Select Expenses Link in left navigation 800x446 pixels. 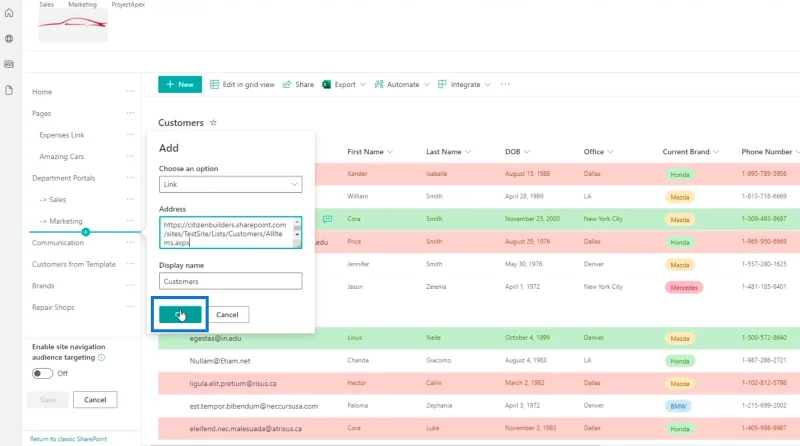[x=62, y=135]
